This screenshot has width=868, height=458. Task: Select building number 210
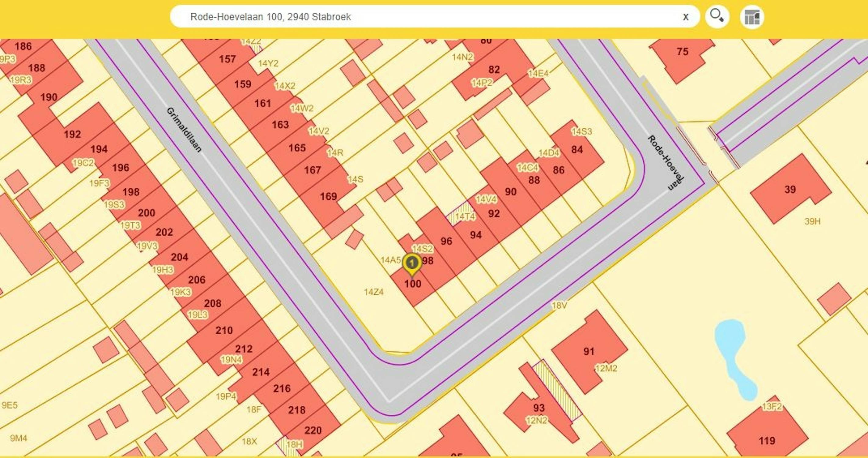click(224, 330)
